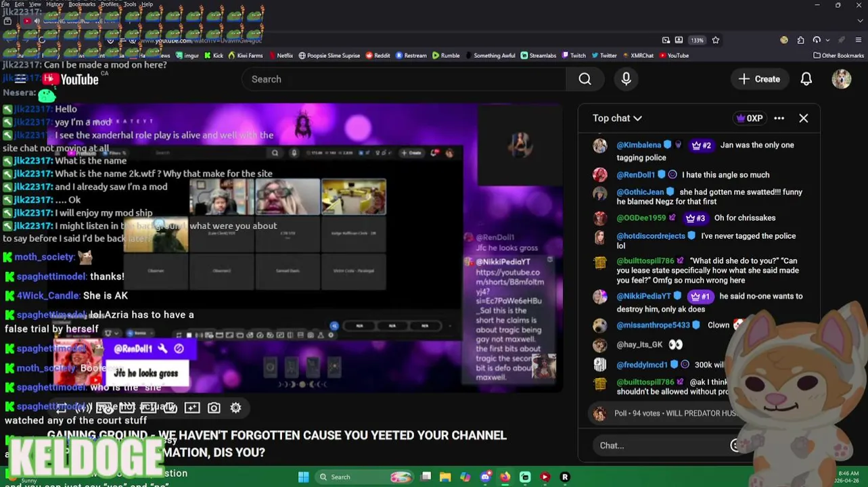Open the Kiwi Farms bookmark
Screen dimensions: 868x487
tap(246, 55)
